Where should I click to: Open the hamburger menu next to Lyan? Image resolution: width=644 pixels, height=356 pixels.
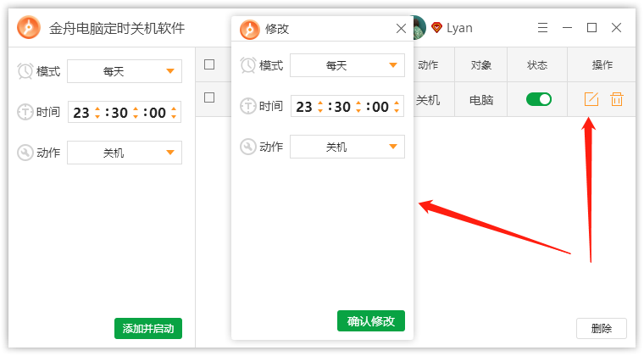(x=542, y=27)
